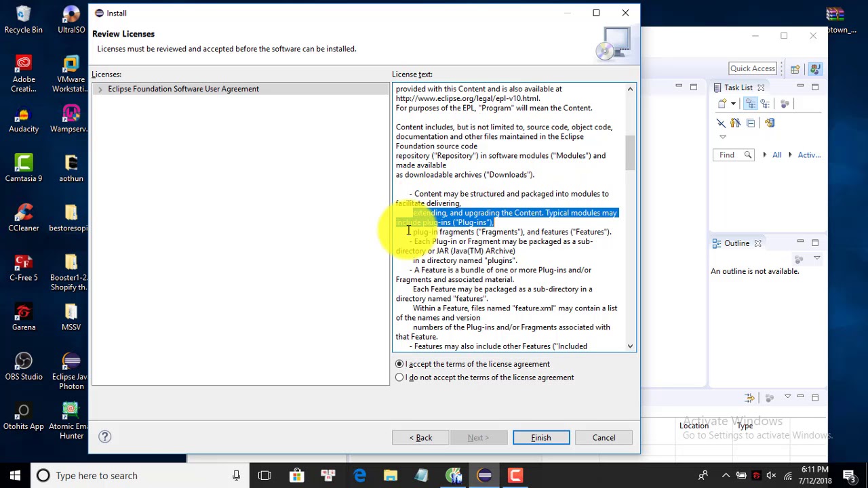Select I accept the terms radio button
The width and height of the screenshot is (868, 488).
(399, 364)
